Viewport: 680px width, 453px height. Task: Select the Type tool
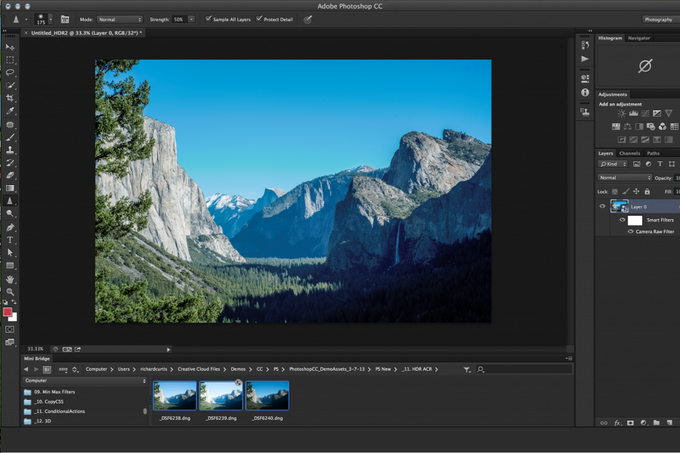[10, 240]
